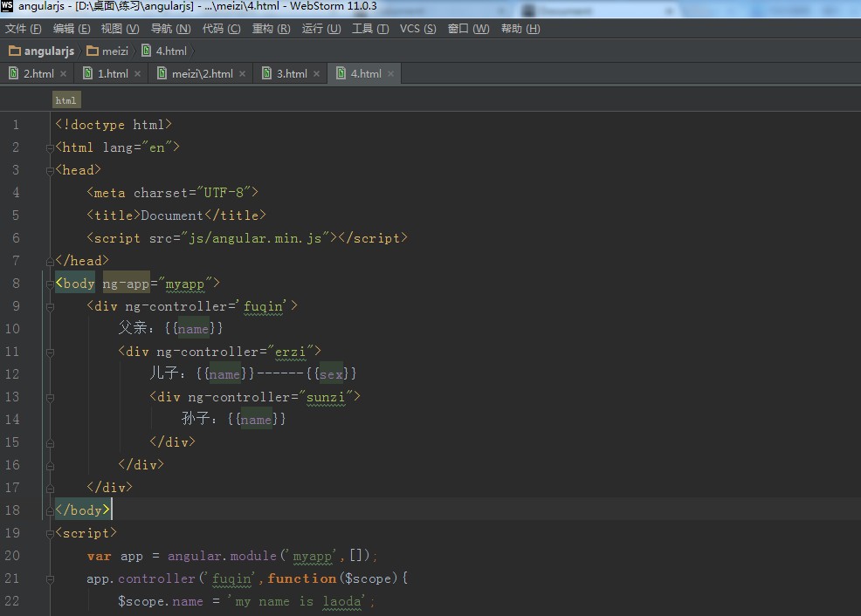The image size is (861, 616).
Task: Click the WebStorm logo in title bar
Action: tap(7, 6)
